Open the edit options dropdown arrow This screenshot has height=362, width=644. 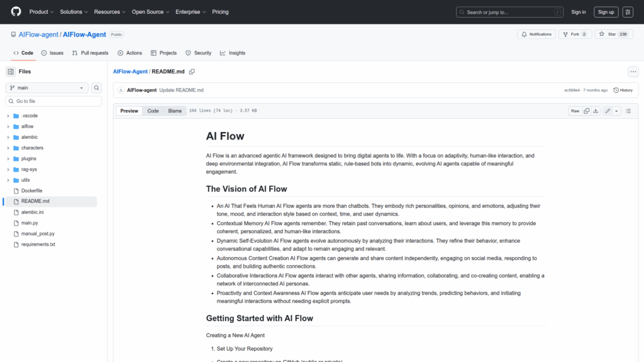click(616, 111)
